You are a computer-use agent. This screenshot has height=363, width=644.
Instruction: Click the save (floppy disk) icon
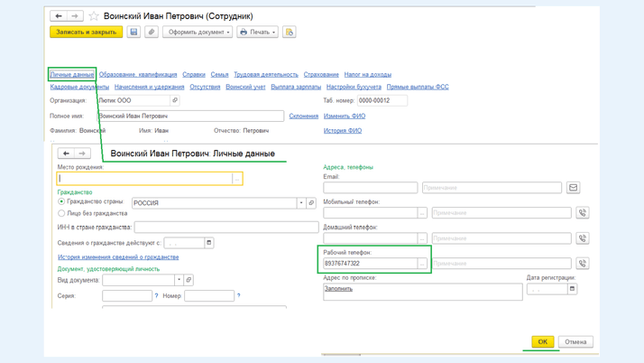coord(133,33)
